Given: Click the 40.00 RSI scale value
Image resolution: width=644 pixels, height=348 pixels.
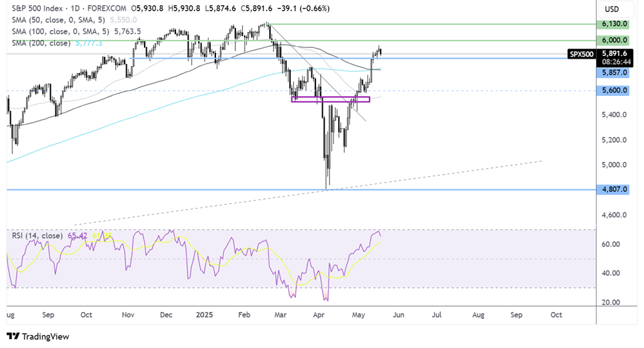Looking at the screenshot, I should click(x=612, y=273).
